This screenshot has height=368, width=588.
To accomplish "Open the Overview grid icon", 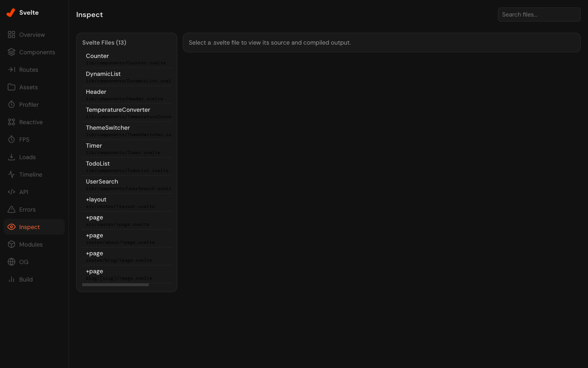I will click(x=11, y=34).
